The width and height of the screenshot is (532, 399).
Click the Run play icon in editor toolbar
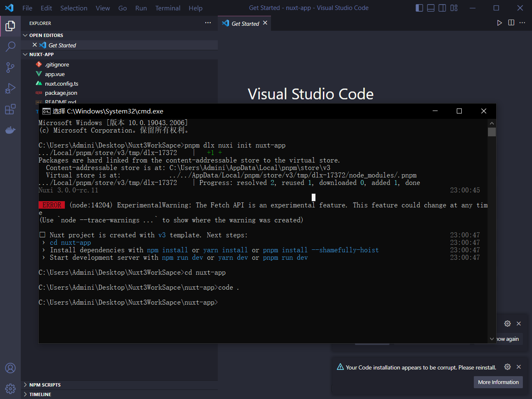pyautogui.click(x=500, y=23)
